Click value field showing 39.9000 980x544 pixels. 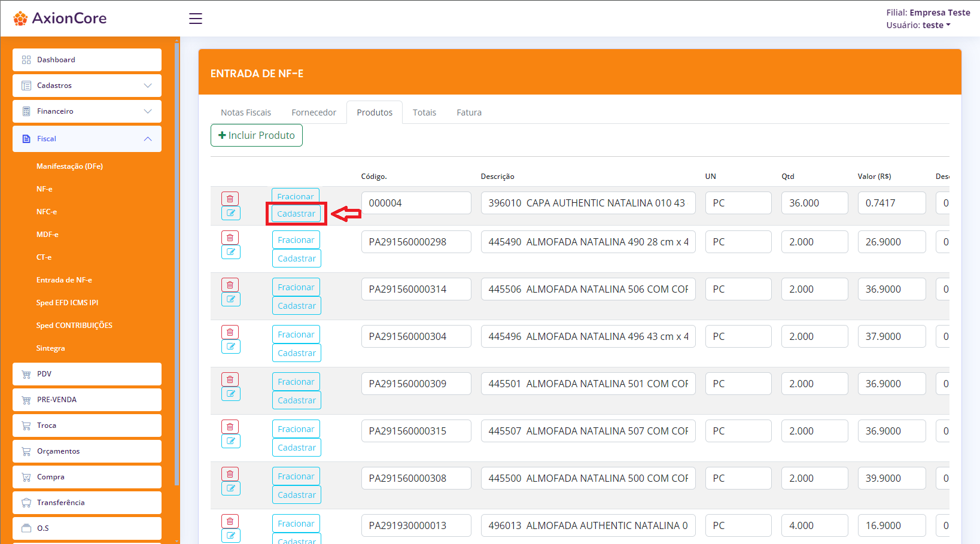[x=892, y=478]
